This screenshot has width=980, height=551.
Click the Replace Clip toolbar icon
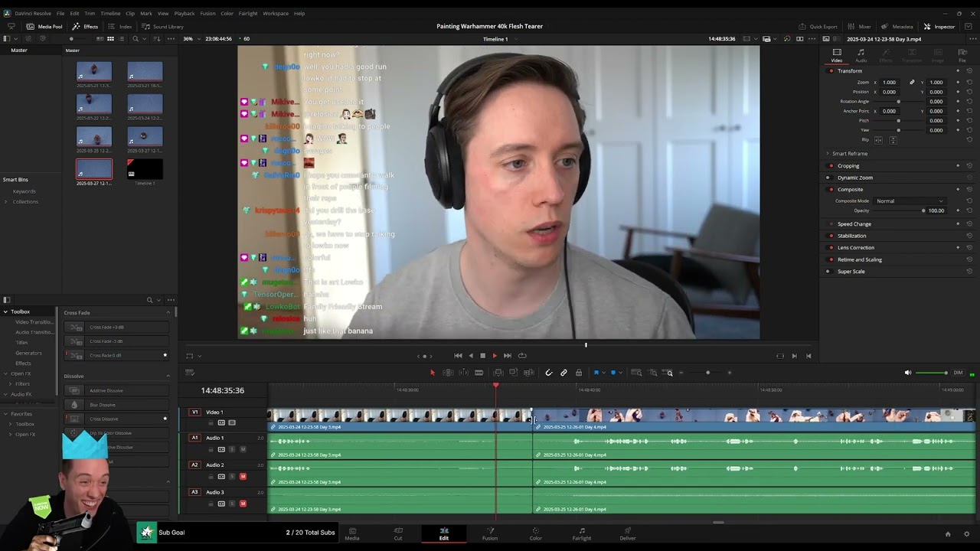point(528,373)
